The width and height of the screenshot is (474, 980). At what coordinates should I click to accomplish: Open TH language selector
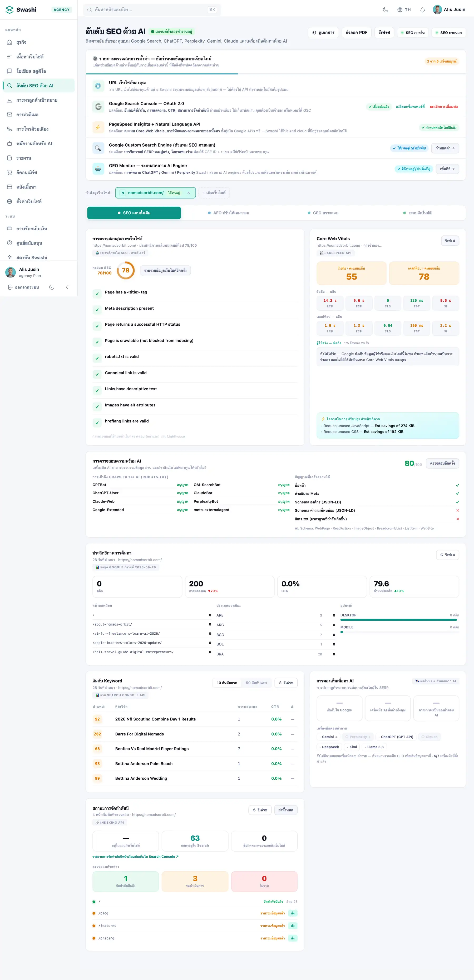404,10
